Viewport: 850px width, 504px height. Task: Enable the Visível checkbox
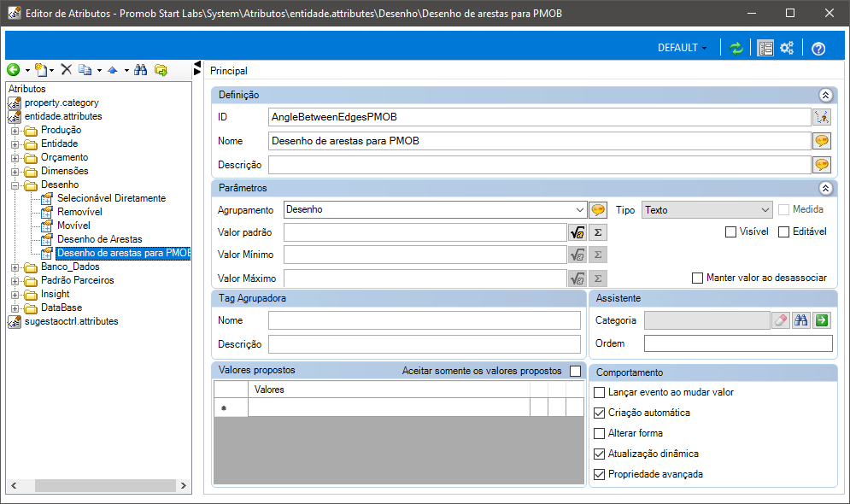click(730, 231)
